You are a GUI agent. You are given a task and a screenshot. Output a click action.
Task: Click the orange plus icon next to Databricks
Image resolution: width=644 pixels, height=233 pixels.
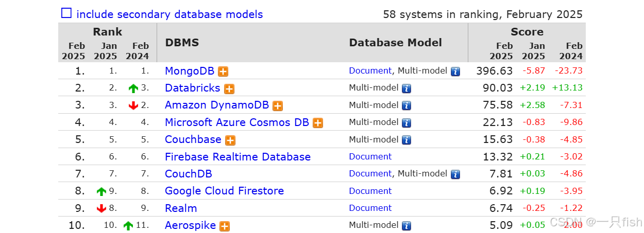coord(229,88)
